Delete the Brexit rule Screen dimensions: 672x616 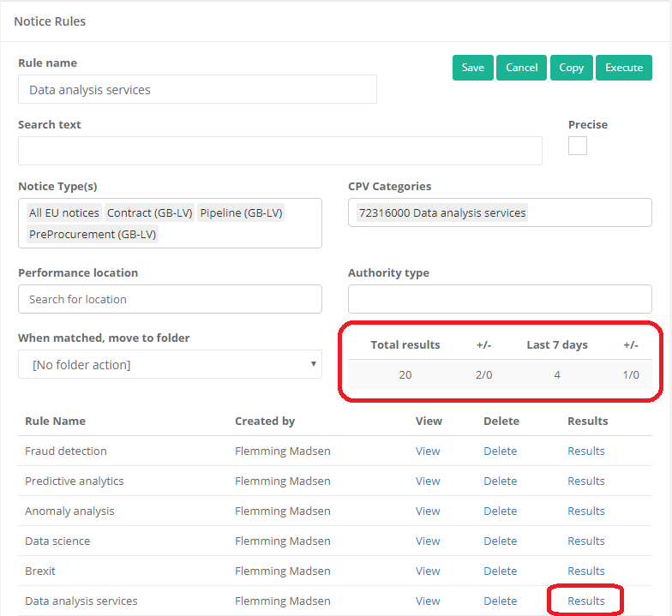500,571
